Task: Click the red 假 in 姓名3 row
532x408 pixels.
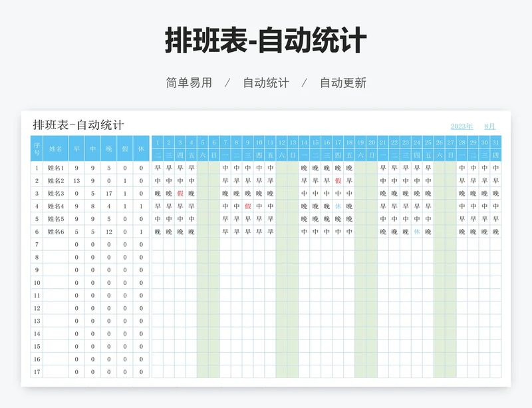Action: [x=180, y=193]
